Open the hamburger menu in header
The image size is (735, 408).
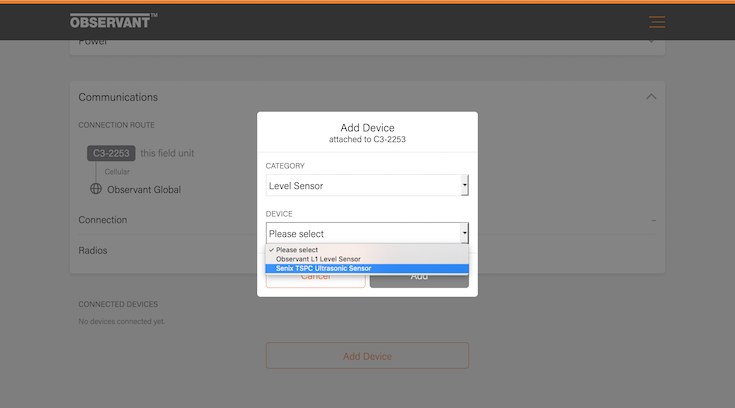point(656,22)
